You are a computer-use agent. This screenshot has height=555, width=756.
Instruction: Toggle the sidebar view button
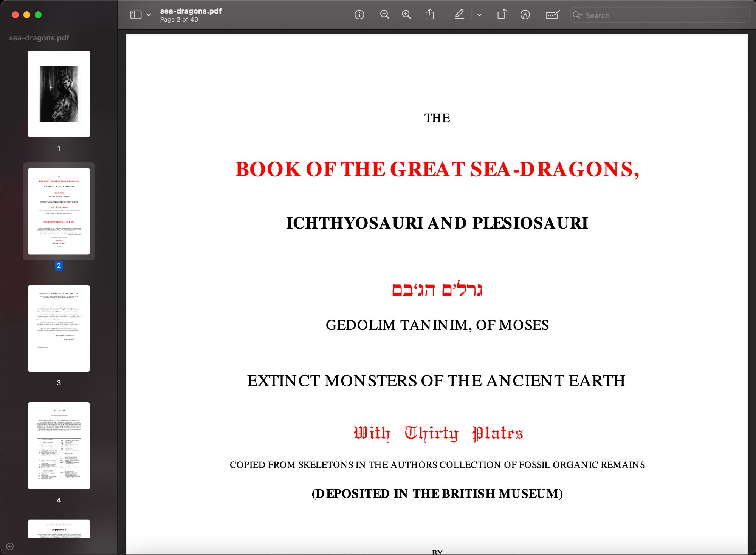pos(136,15)
